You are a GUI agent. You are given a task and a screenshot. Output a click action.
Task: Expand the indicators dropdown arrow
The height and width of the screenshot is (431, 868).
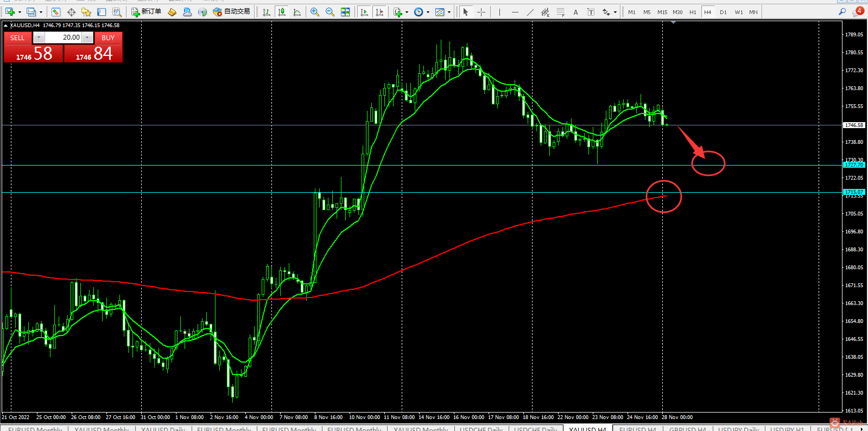coord(407,12)
